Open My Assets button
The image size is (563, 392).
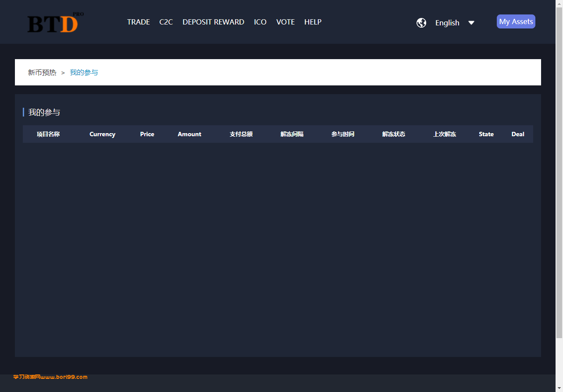[516, 21]
